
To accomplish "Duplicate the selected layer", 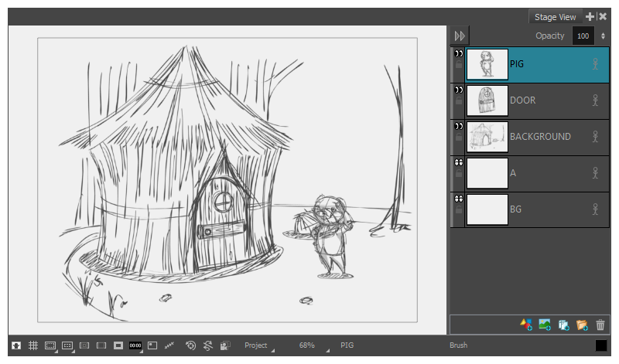I will pyautogui.click(x=563, y=325).
